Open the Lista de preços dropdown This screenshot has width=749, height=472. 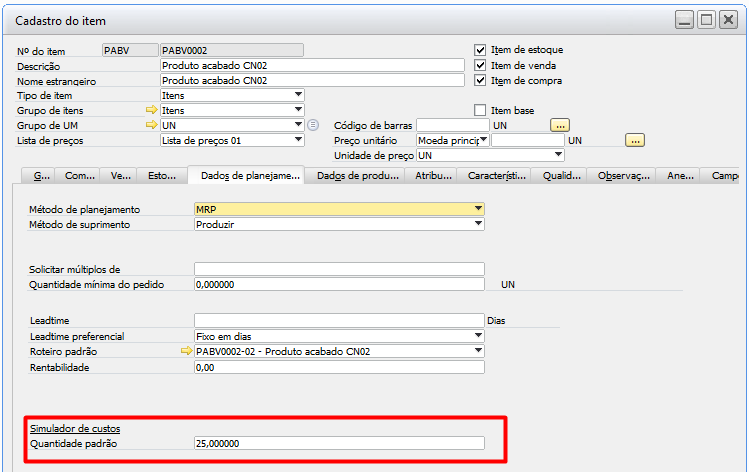point(298,140)
